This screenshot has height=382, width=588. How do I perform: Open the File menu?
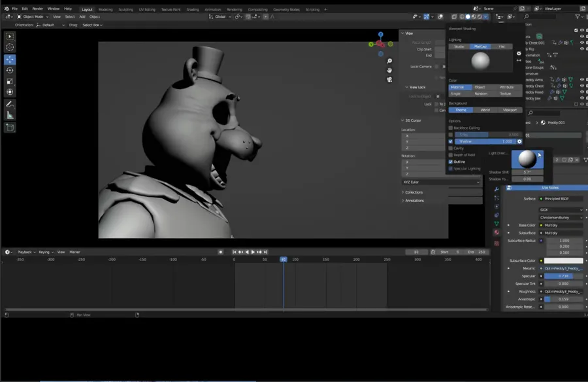(14, 9)
